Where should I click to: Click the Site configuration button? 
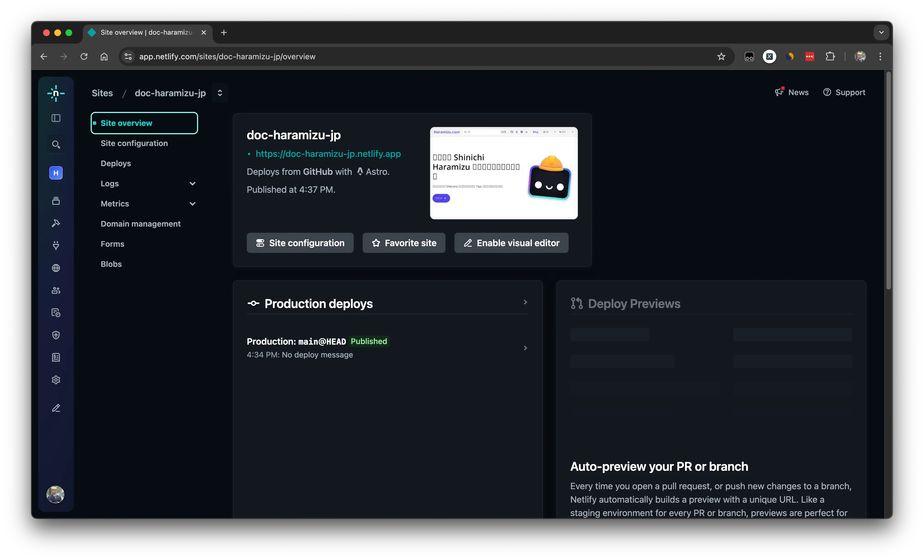(300, 243)
